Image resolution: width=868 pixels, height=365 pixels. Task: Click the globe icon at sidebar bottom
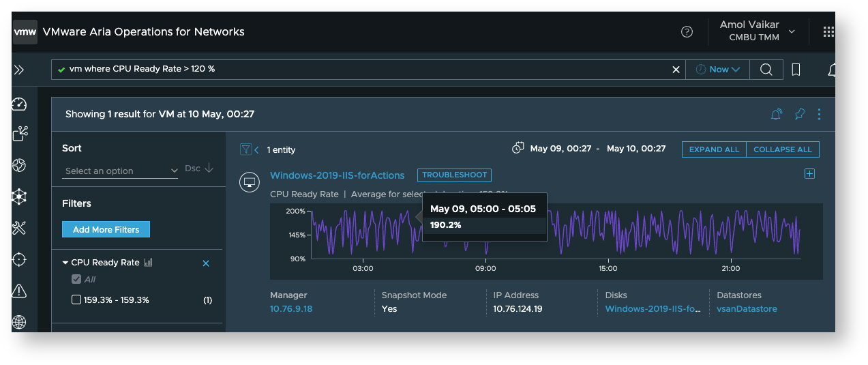click(19, 322)
